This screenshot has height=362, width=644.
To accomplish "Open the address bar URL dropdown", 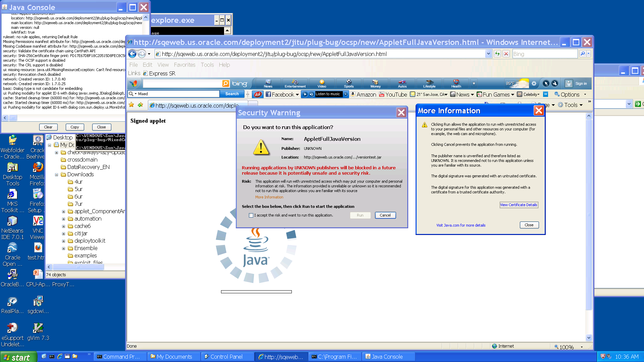I will [x=488, y=54].
